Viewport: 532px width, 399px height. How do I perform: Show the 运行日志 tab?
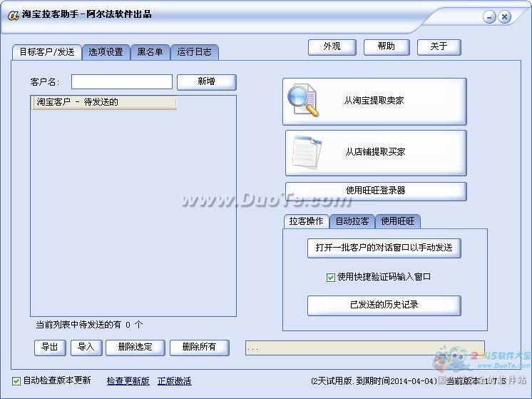pos(194,52)
